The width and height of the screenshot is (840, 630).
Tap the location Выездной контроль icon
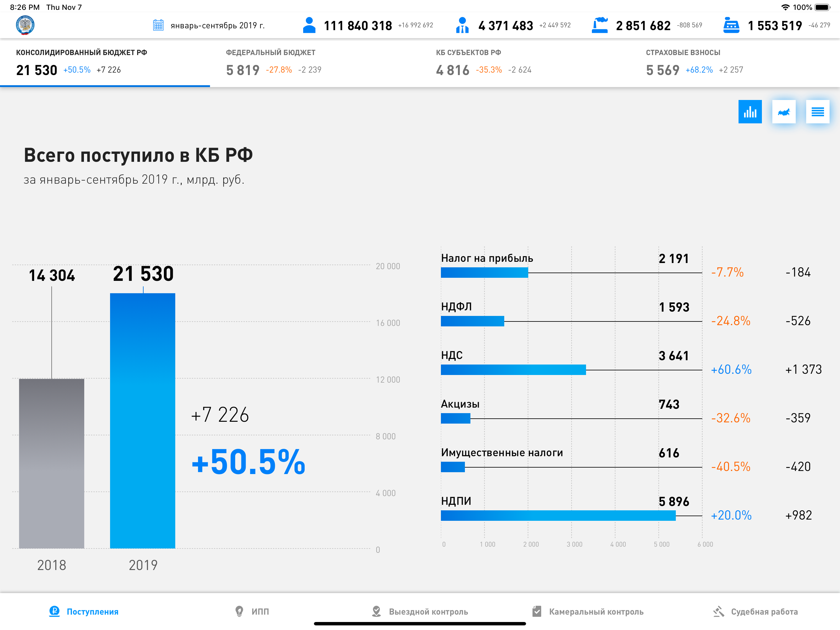376,611
